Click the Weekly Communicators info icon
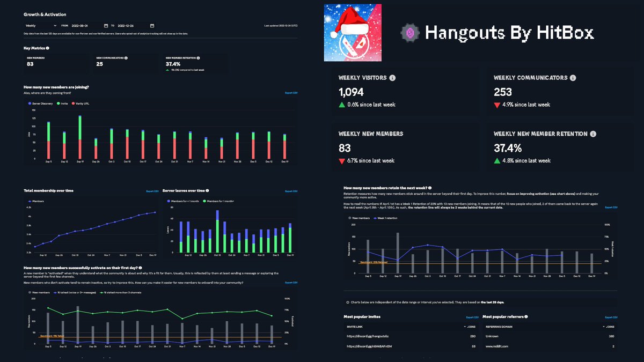This screenshot has height=362, width=644. click(573, 77)
